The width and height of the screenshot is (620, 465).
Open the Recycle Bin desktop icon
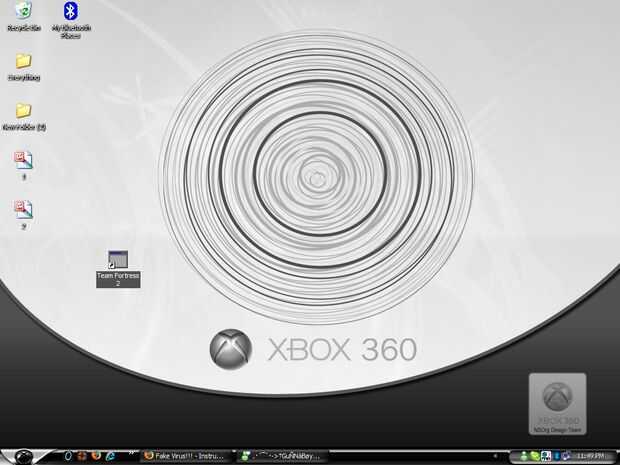click(x=24, y=16)
